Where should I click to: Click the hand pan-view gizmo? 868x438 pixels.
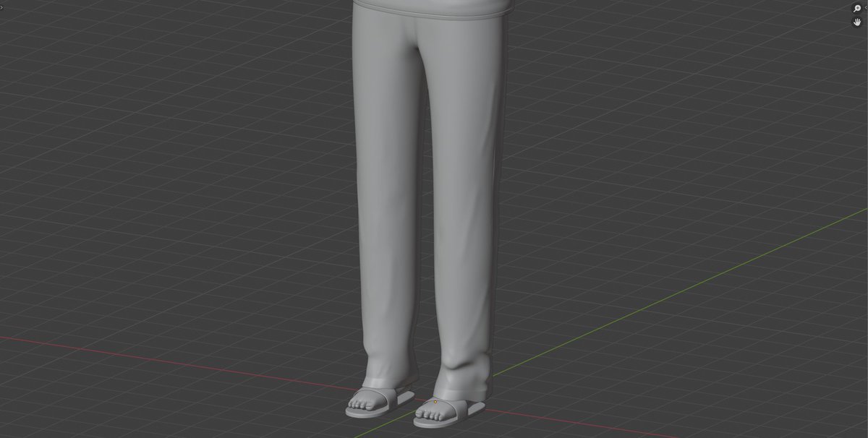point(857,22)
